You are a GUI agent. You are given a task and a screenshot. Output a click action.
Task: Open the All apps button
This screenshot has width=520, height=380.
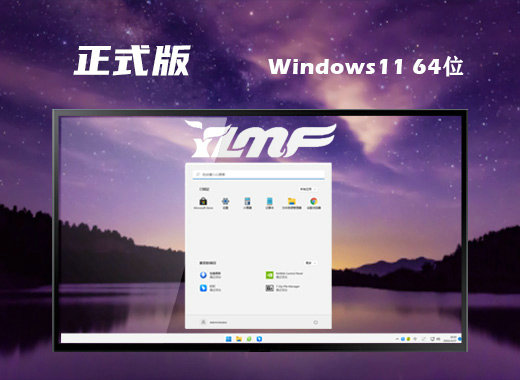pos(307,189)
